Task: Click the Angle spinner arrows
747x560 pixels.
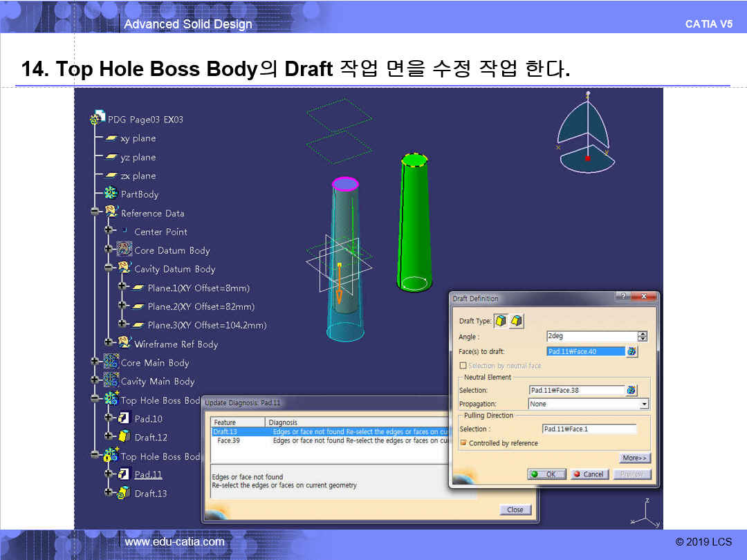Action: [643, 337]
